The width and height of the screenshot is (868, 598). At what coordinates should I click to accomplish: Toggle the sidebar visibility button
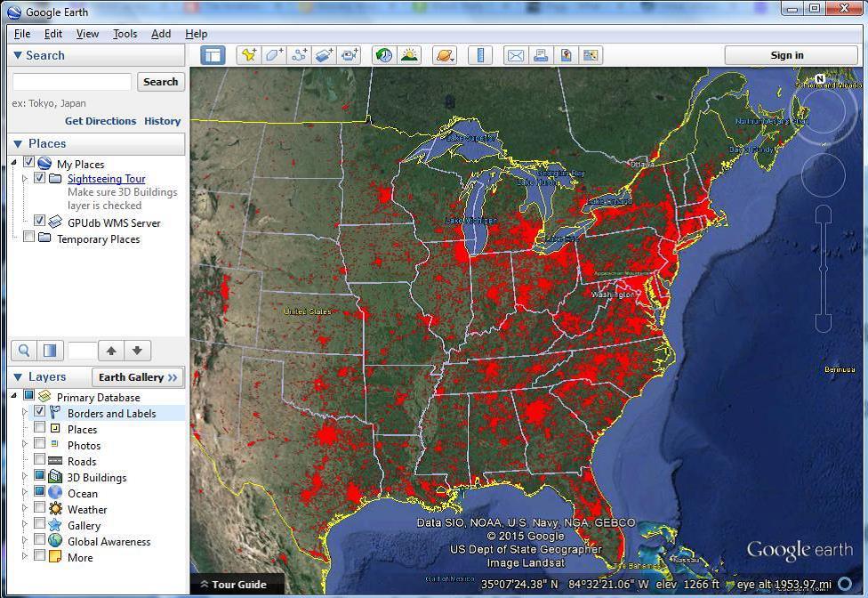tap(213, 55)
